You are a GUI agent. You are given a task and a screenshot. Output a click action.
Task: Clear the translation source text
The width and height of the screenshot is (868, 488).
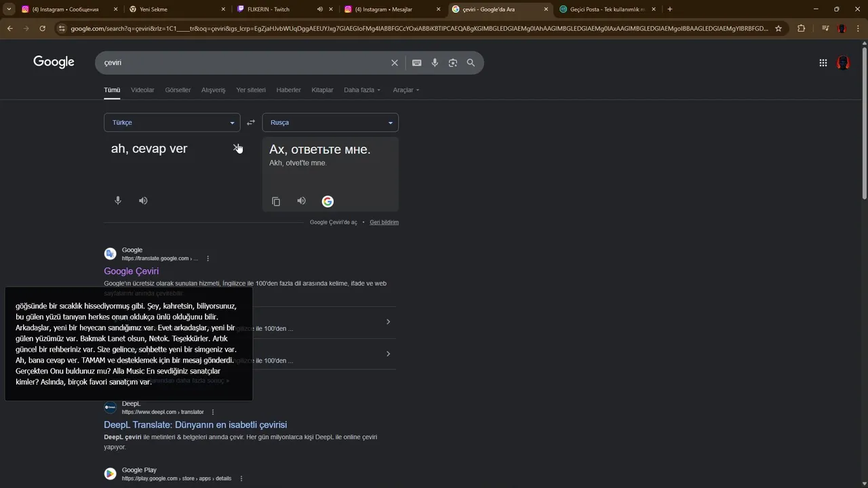coord(237,148)
